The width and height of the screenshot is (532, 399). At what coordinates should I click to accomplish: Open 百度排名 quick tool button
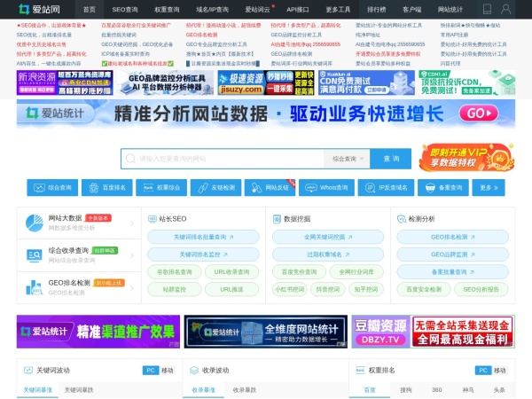pos(107,188)
